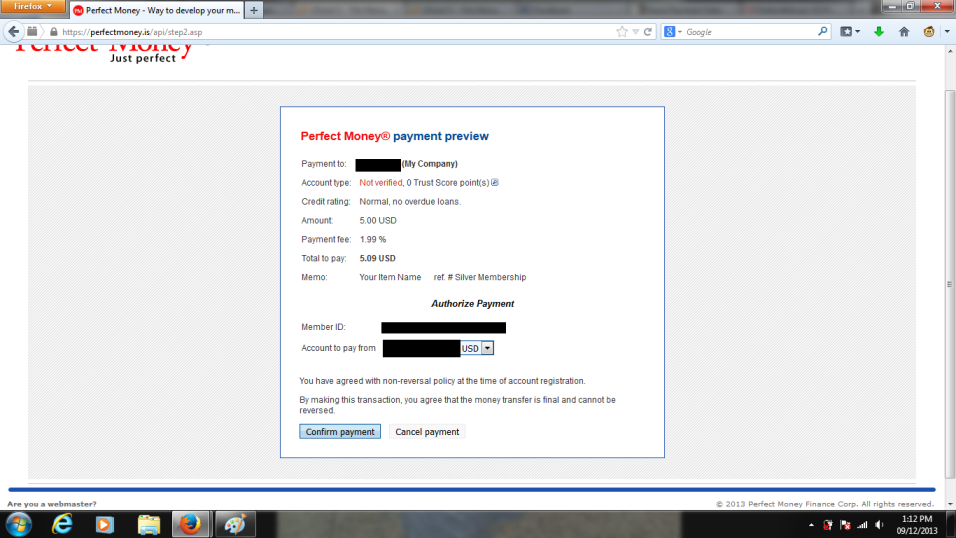Screen dimensions: 956x538
Task: Cancel the payment
Action: (427, 432)
